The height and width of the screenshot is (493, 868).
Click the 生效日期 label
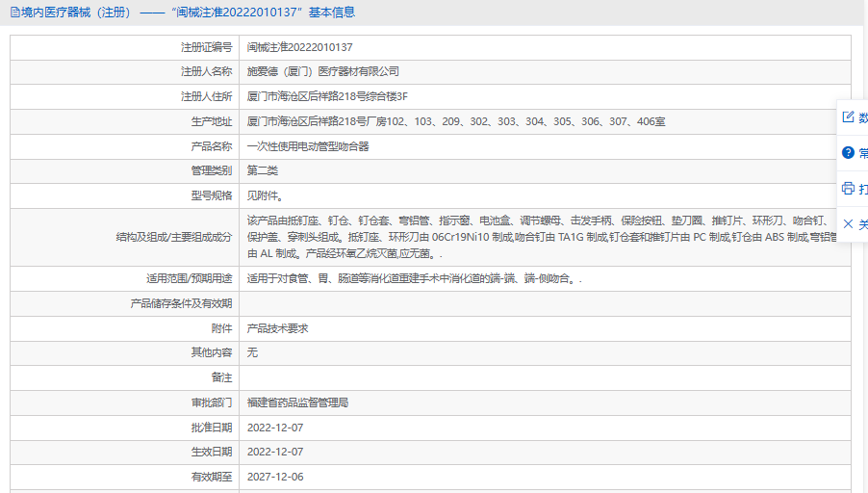tap(212, 452)
